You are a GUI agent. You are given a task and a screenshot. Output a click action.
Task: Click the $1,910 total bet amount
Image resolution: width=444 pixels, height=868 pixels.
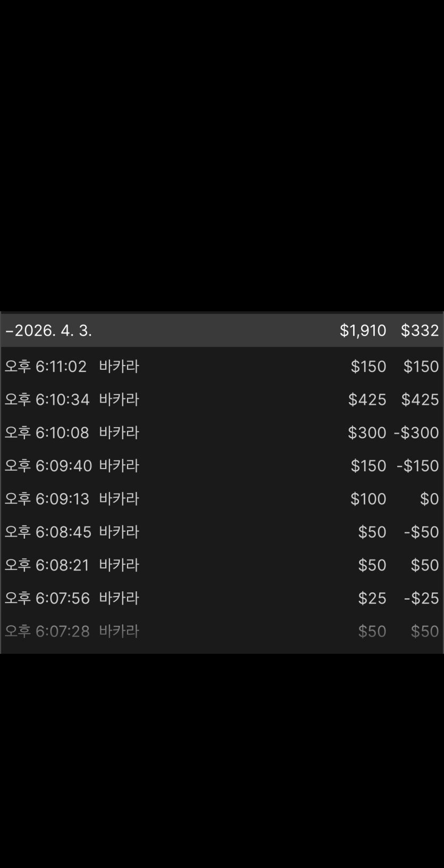coord(363,330)
